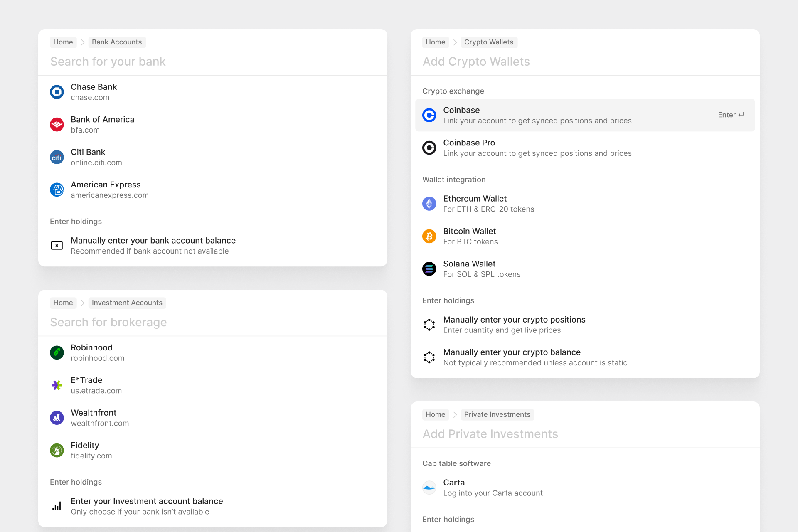Viewport: 798px width, 532px height.
Task: Choose Citi Bank option
Action: [x=213, y=157]
